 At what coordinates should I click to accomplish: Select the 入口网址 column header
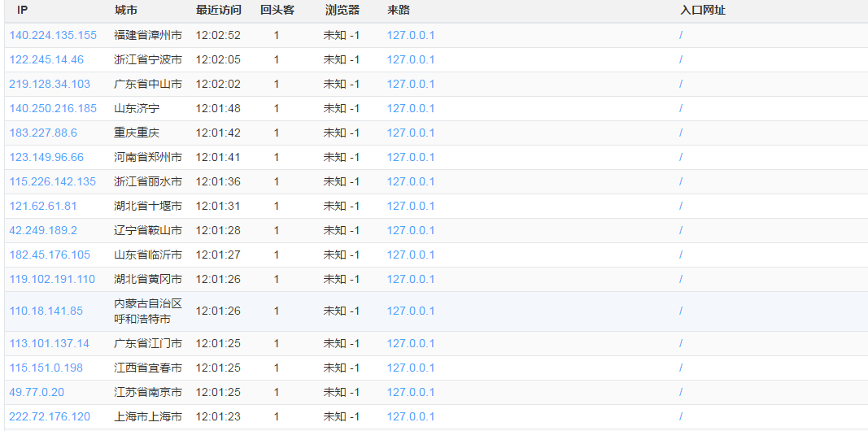(x=703, y=11)
